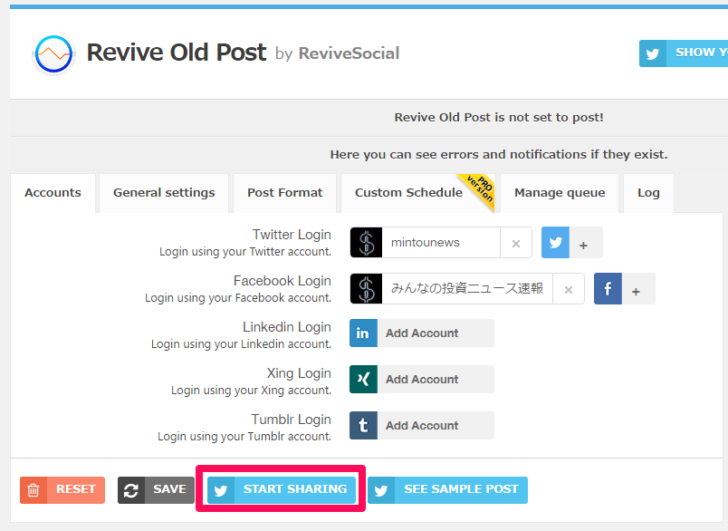Viewport: 728px width, 531px height.
Task: Click the SAVE button
Action: click(x=156, y=490)
